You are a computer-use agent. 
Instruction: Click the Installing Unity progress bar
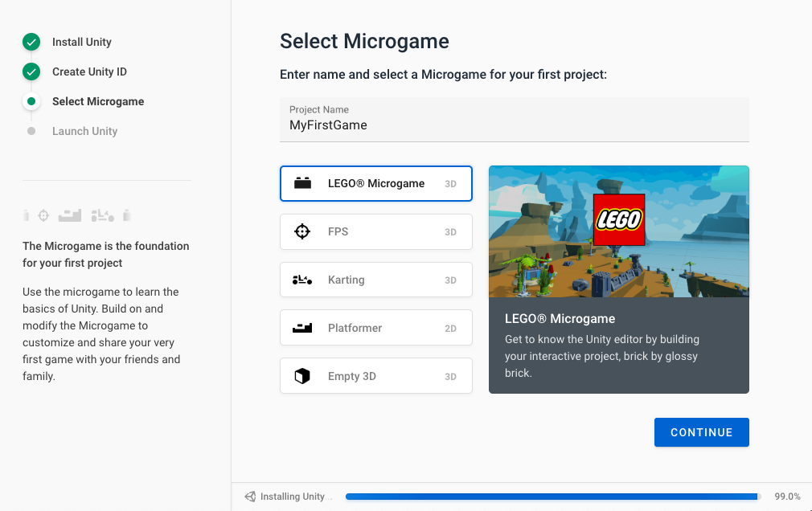pos(552,497)
